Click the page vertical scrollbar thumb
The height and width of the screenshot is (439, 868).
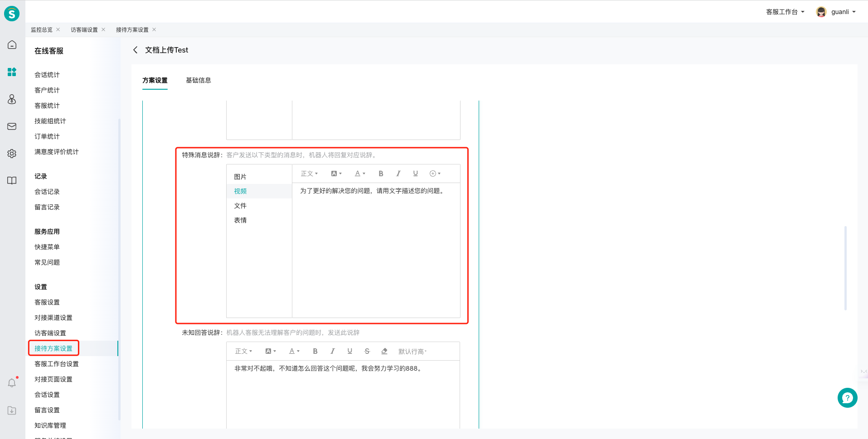click(x=845, y=268)
